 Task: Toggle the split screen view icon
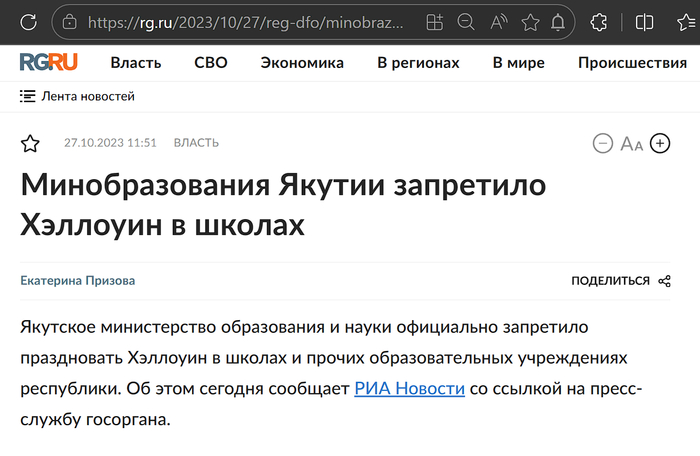pos(645,21)
